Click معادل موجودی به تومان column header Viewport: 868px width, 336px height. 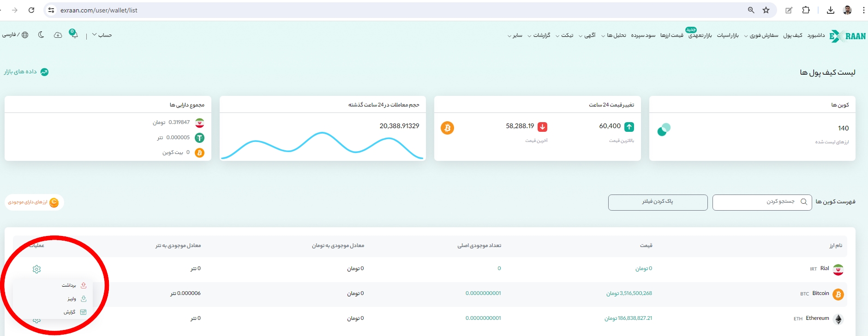click(338, 246)
